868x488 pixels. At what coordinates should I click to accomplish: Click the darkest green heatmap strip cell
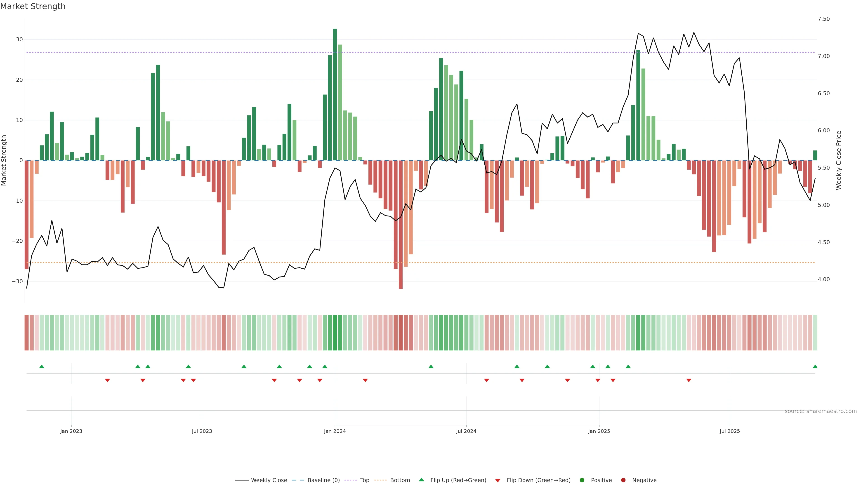coord(335,333)
